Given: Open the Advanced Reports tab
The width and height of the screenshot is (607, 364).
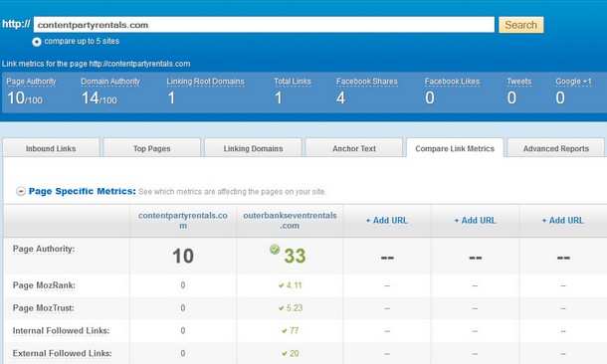Looking at the screenshot, I should click(x=556, y=148).
